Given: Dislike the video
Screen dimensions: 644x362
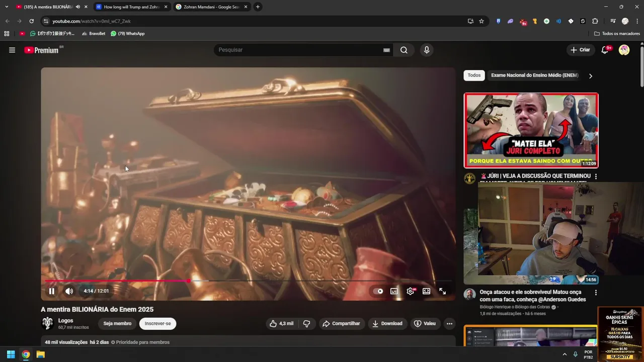Looking at the screenshot, I should pyautogui.click(x=306, y=323).
